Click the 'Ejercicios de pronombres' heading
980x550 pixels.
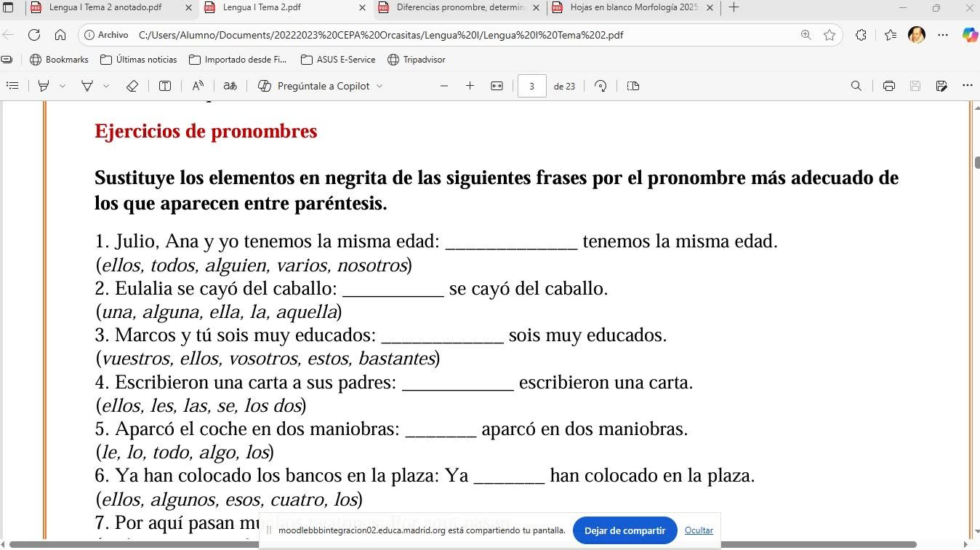tap(206, 131)
